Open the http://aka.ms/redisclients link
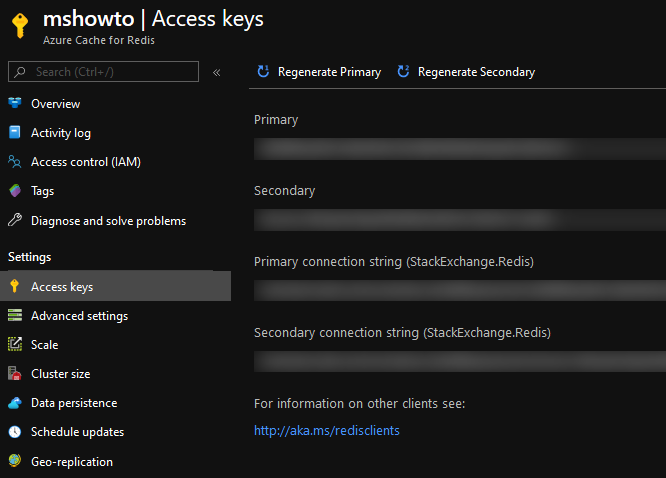 coord(327,430)
